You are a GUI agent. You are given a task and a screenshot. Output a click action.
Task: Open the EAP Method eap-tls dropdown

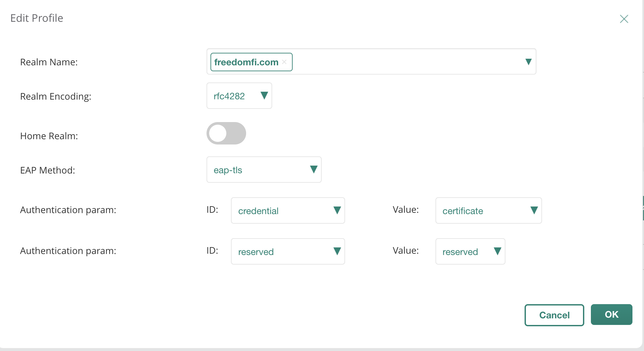pos(264,170)
